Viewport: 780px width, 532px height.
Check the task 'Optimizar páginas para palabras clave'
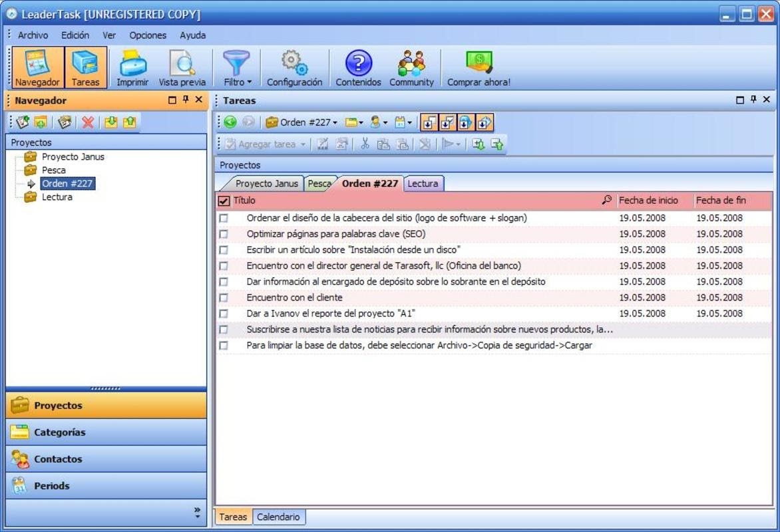coord(224,233)
